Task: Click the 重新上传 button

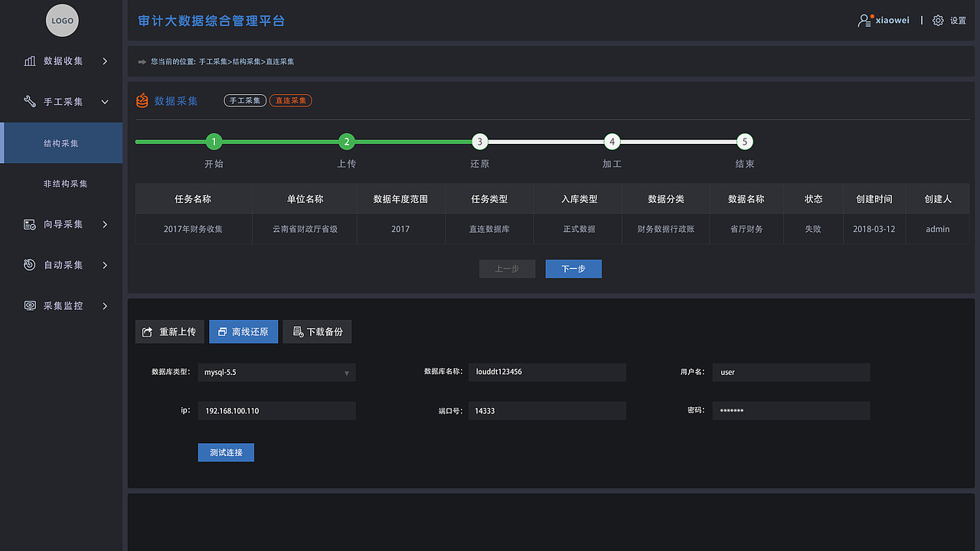Action: click(x=170, y=331)
